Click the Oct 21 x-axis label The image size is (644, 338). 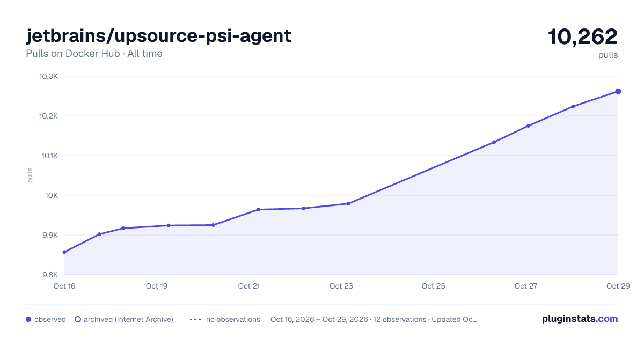249,286
